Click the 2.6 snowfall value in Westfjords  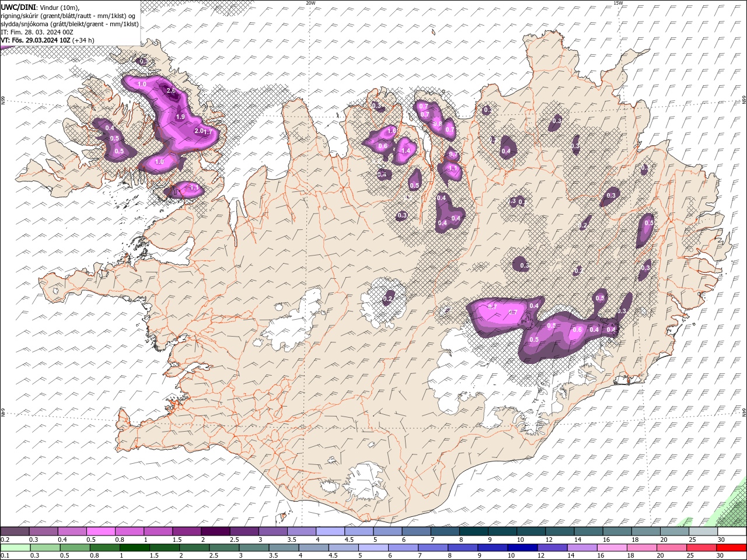tap(171, 91)
